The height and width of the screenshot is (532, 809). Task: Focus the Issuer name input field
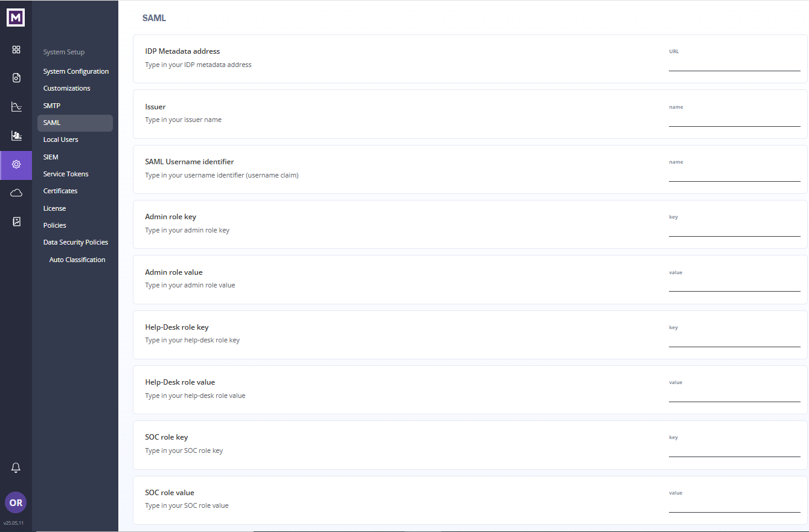click(735, 120)
